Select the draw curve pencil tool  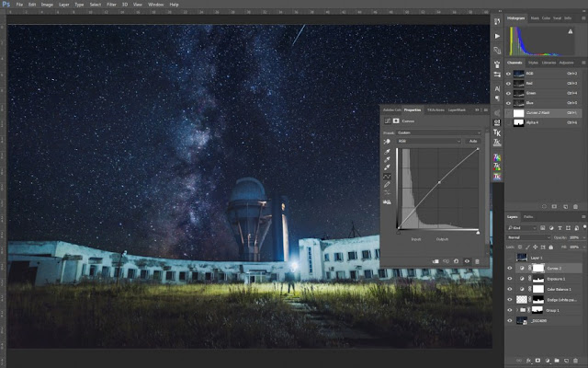387,184
